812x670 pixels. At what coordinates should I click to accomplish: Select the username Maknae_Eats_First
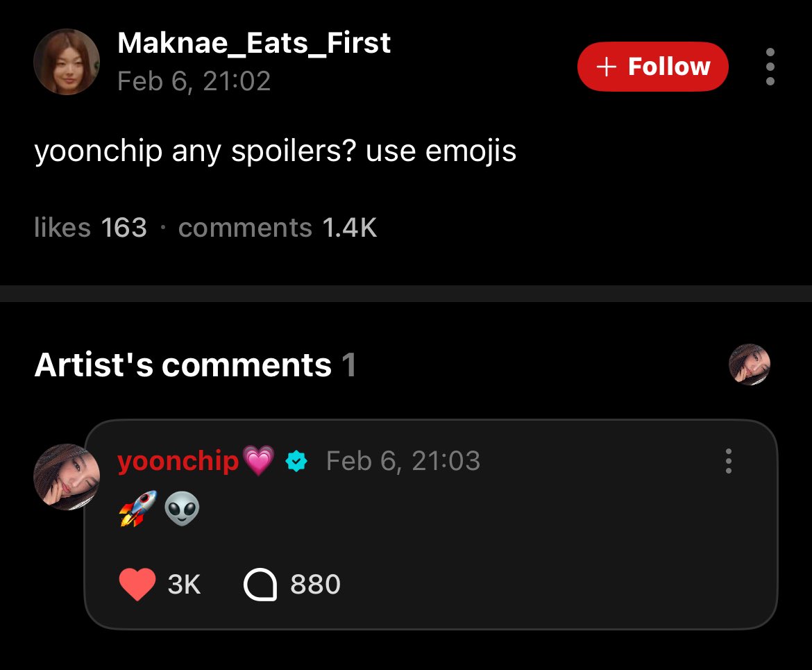point(254,43)
